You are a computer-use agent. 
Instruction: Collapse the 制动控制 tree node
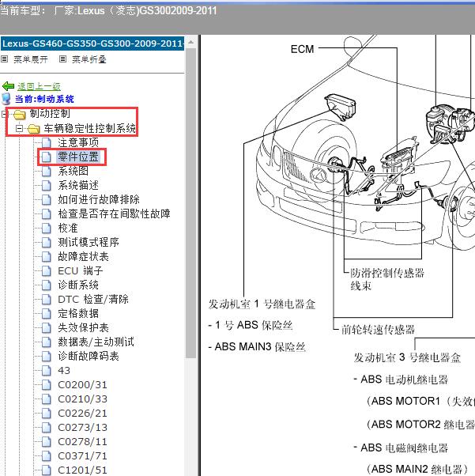(4, 114)
